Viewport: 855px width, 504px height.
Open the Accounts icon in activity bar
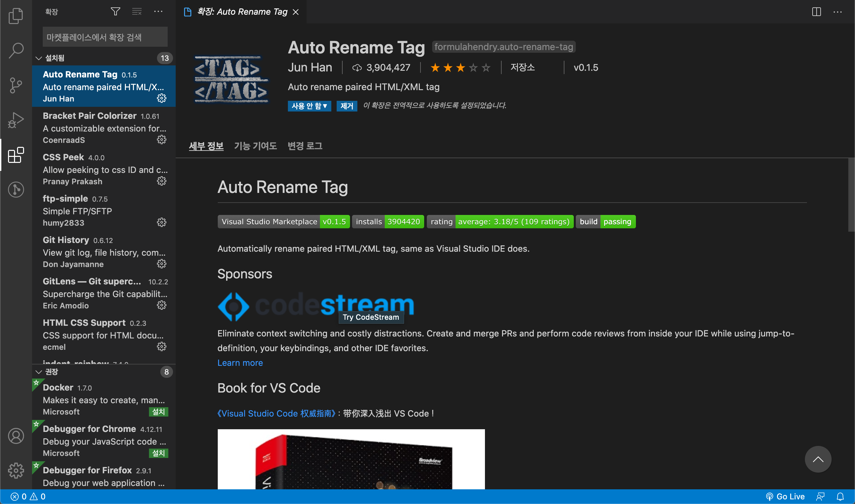click(x=16, y=436)
